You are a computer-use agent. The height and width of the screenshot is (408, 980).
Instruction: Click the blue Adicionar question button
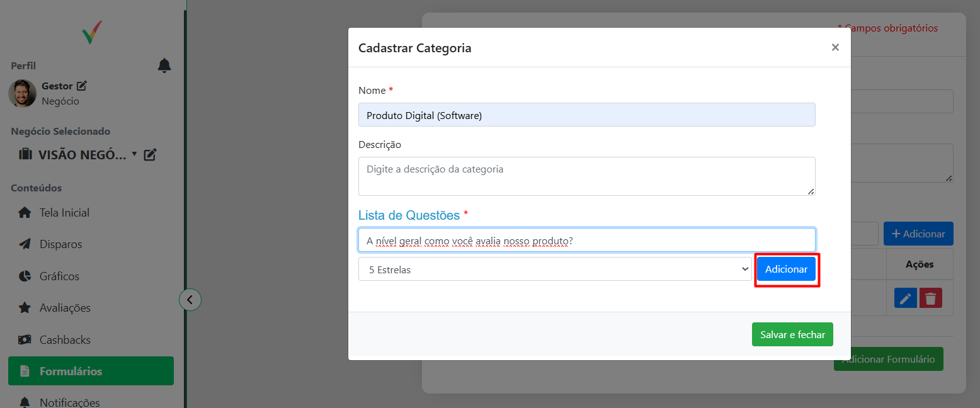(786, 269)
